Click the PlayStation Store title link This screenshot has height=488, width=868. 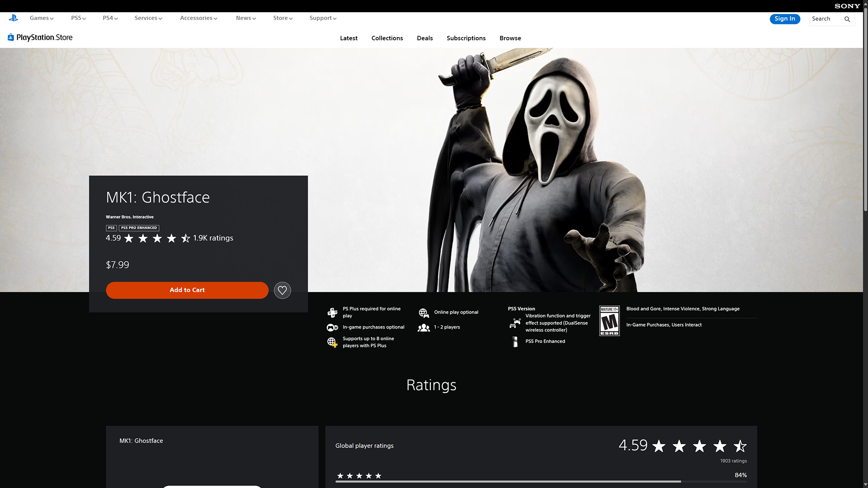[44, 38]
